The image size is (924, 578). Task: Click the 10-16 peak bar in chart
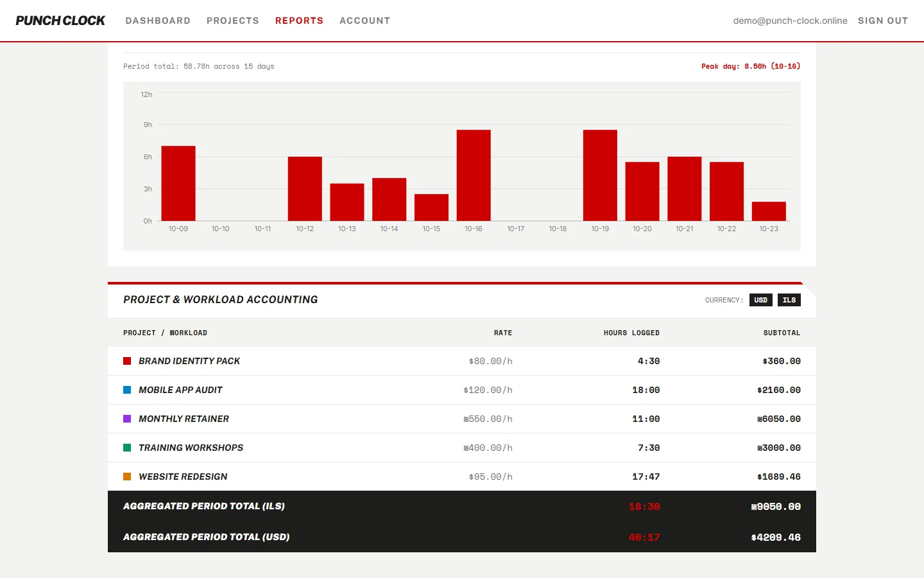[474, 175]
